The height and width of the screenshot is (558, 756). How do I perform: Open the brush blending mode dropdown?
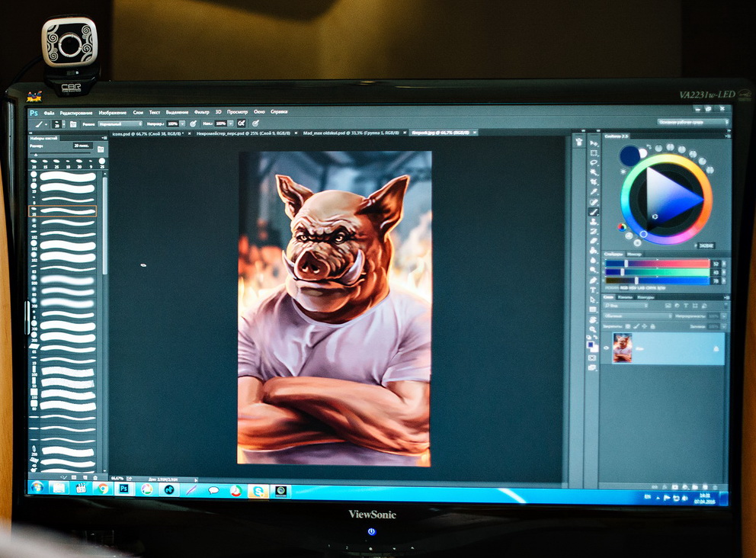pyautogui.click(x=120, y=124)
